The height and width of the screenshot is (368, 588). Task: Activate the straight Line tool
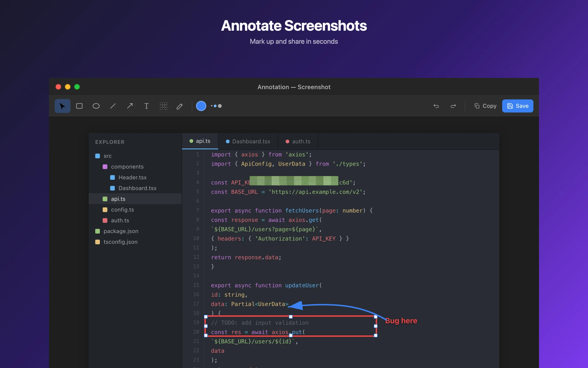pyautogui.click(x=113, y=106)
